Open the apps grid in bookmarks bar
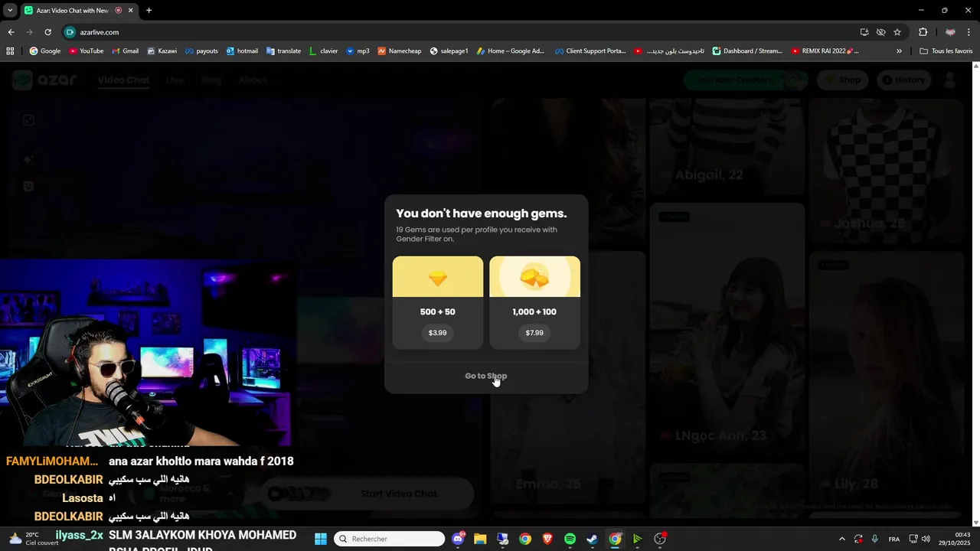This screenshot has height=551, width=980. (x=10, y=51)
